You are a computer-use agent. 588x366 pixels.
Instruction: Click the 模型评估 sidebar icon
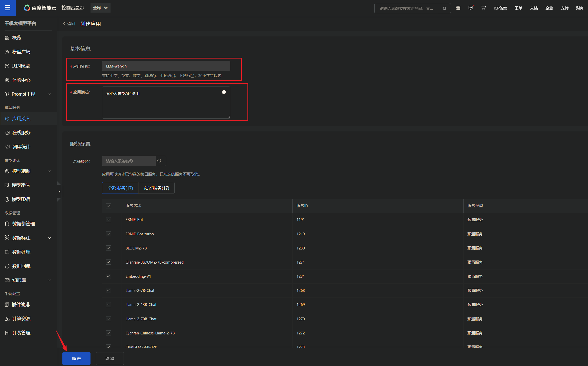7,185
